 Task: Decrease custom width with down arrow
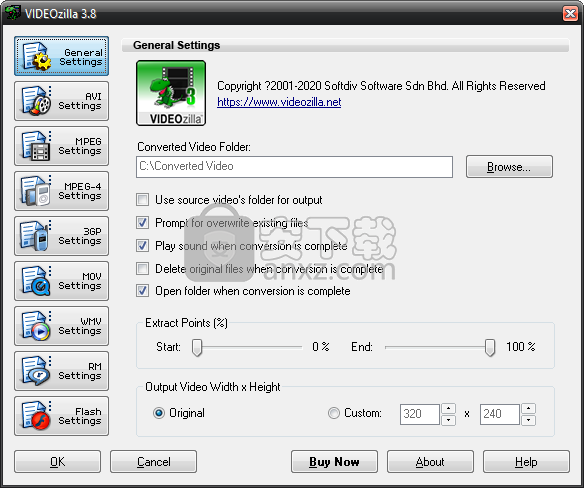[x=448, y=420]
